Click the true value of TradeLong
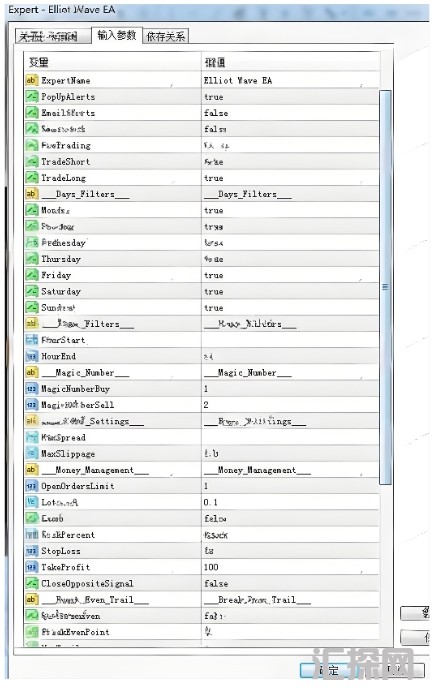The height and width of the screenshot is (688, 434). pyautogui.click(x=214, y=178)
